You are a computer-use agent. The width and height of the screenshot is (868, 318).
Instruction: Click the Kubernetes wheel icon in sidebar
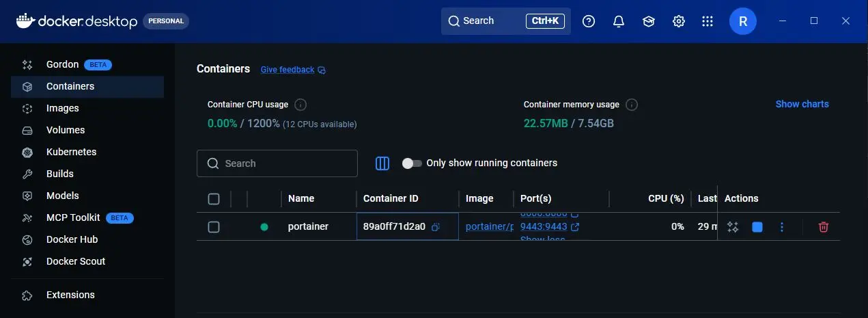(27, 153)
